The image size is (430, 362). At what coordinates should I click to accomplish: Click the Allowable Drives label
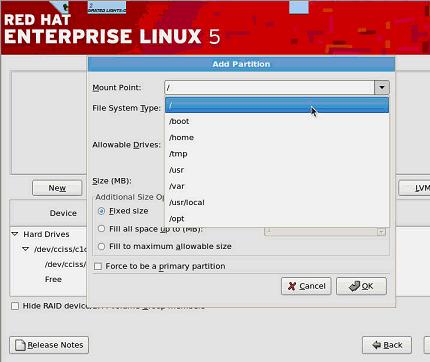point(126,145)
